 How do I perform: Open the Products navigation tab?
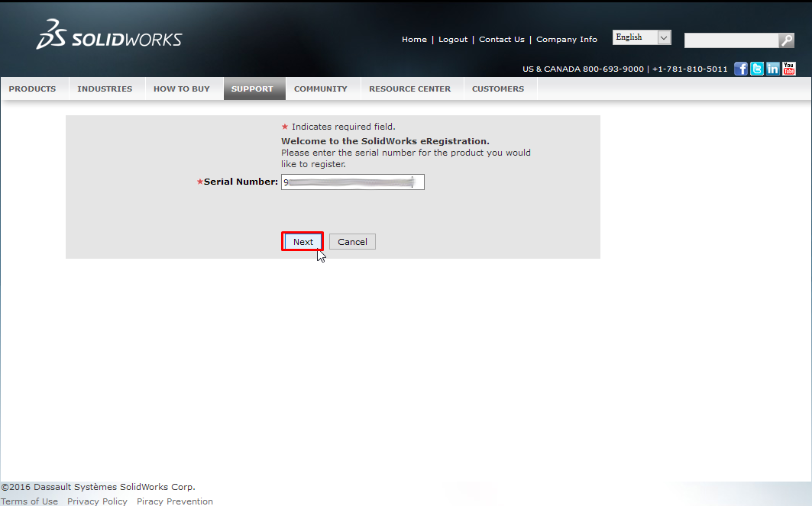tap(32, 89)
